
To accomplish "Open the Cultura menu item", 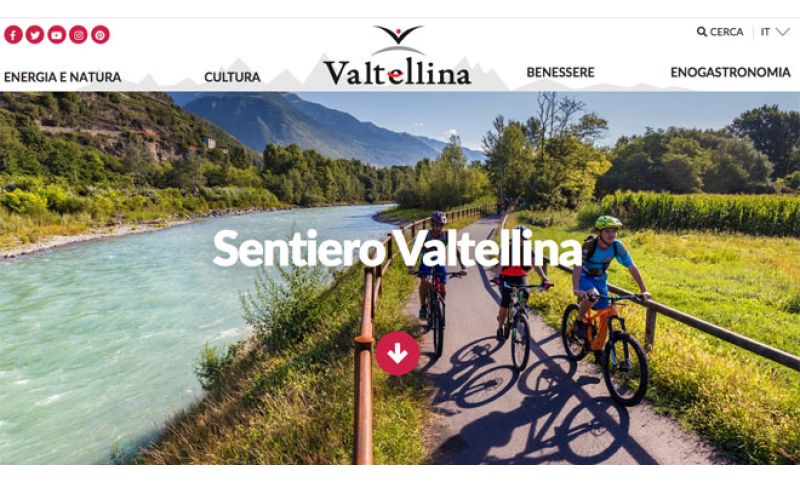I will click(232, 77).
